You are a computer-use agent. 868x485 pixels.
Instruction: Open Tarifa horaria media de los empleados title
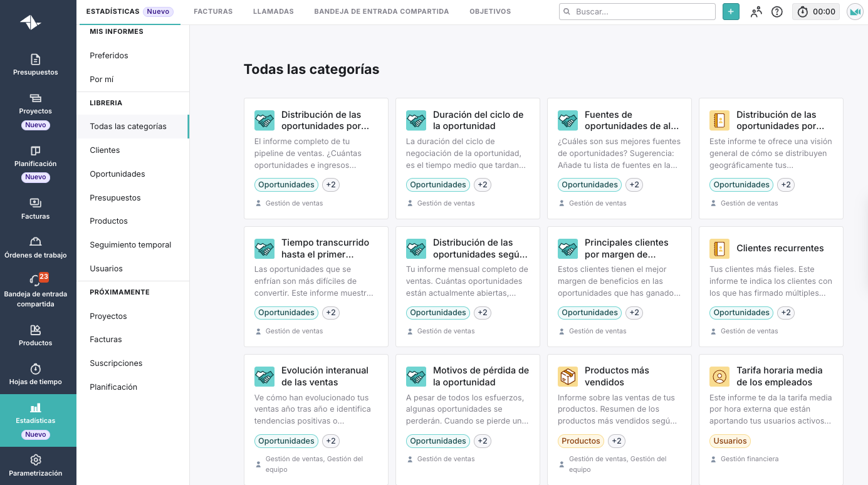pyautogui.click(x=779, y=377)
